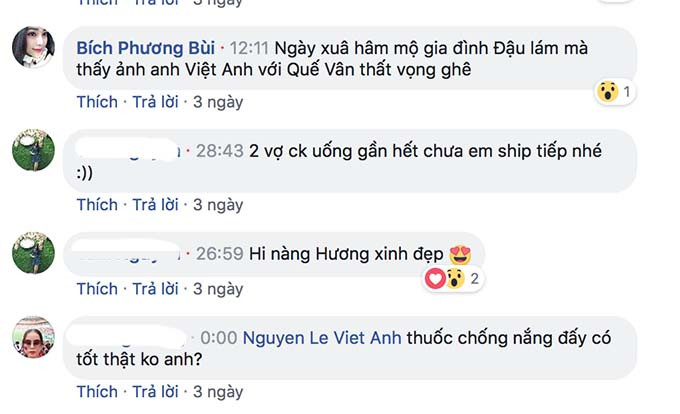The width and height of the screenshot is (680, 414).
Task: Open avatar beside the 28:43 comment
Action: [x=33, y=150]
